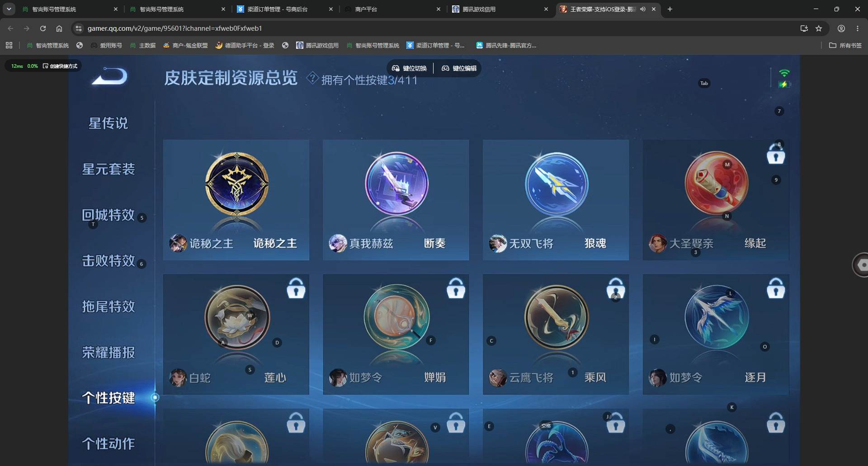868x466 pixels.
Task: Open the tab search dropdown
Action: coord(9,9)
